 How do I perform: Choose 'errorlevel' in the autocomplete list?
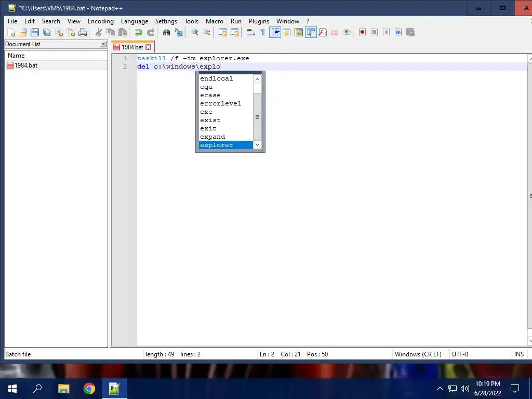click(x=226, y=103)
